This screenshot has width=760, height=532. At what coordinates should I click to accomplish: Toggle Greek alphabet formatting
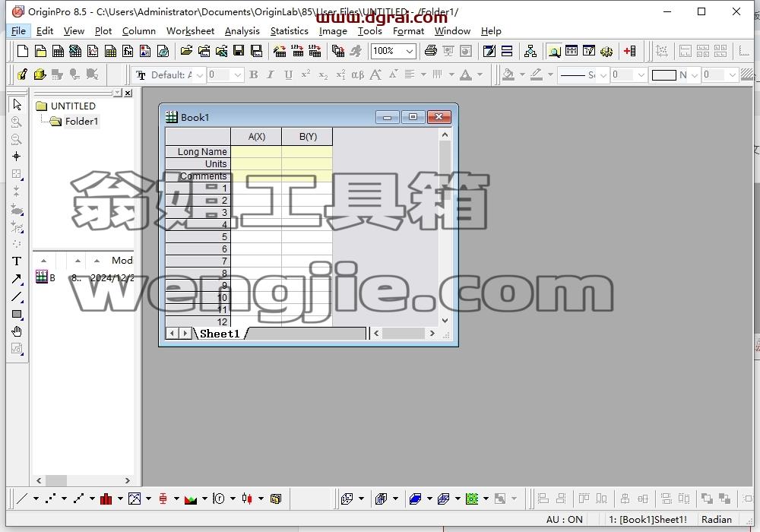[x=358, y=74]
